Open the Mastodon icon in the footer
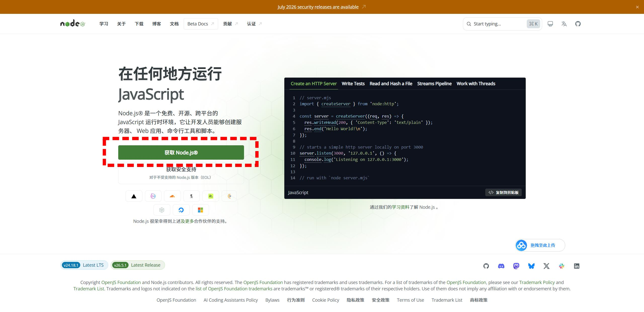644x312 pixels. point(516,266)
